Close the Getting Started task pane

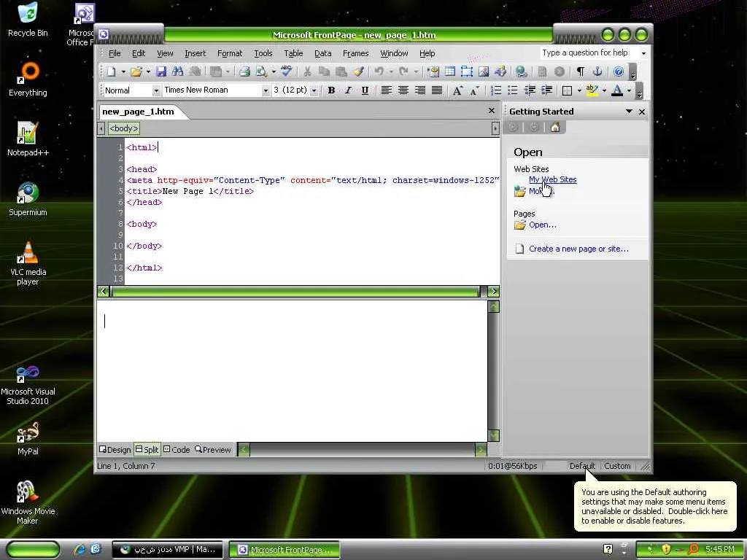pos(642,112)
